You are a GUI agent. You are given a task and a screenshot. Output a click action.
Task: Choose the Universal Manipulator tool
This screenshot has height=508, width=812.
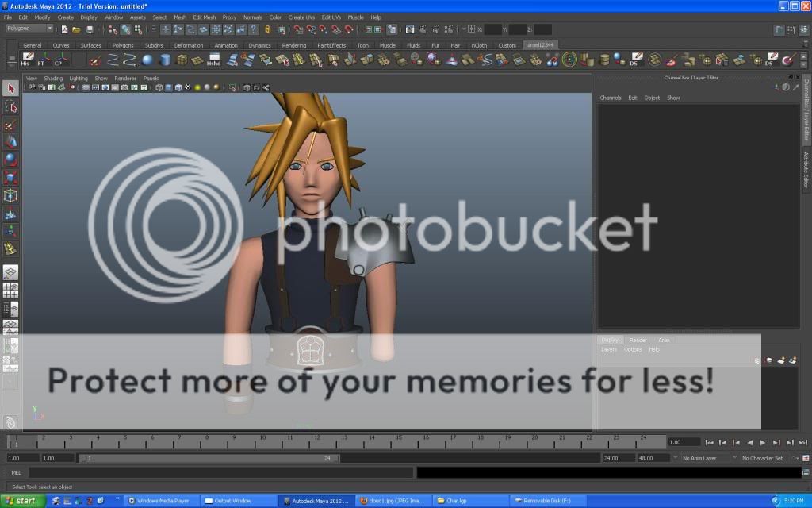(10, 196)
